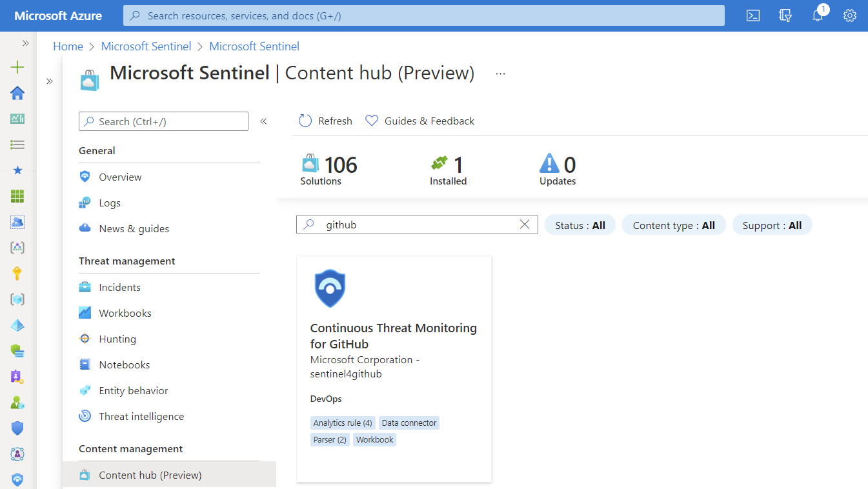Select Content hub (Preview) menu item
Screen dimensions: 868x489
tap(169, 475)
